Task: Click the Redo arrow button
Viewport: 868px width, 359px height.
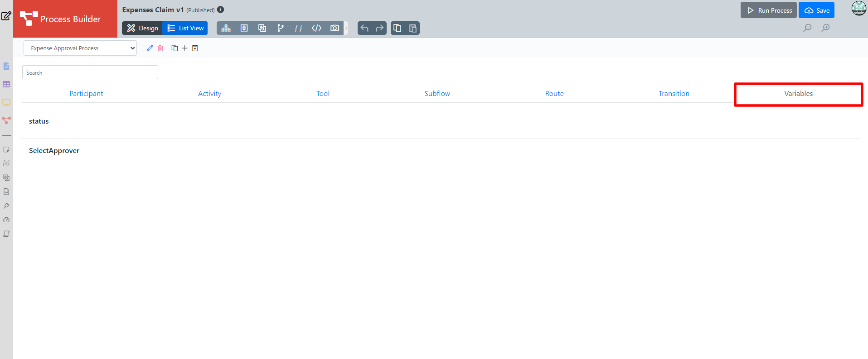Action: pyautogui.click(x=379, y=28)
